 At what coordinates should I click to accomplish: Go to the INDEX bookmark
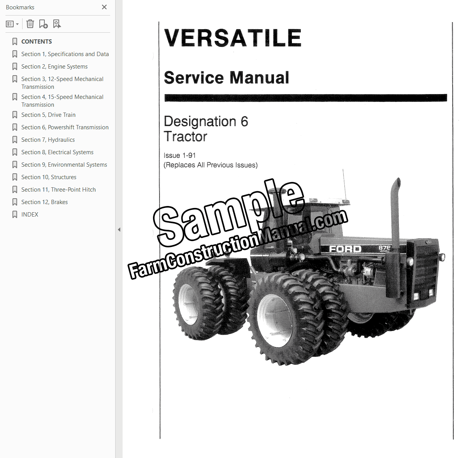[30, 215]
